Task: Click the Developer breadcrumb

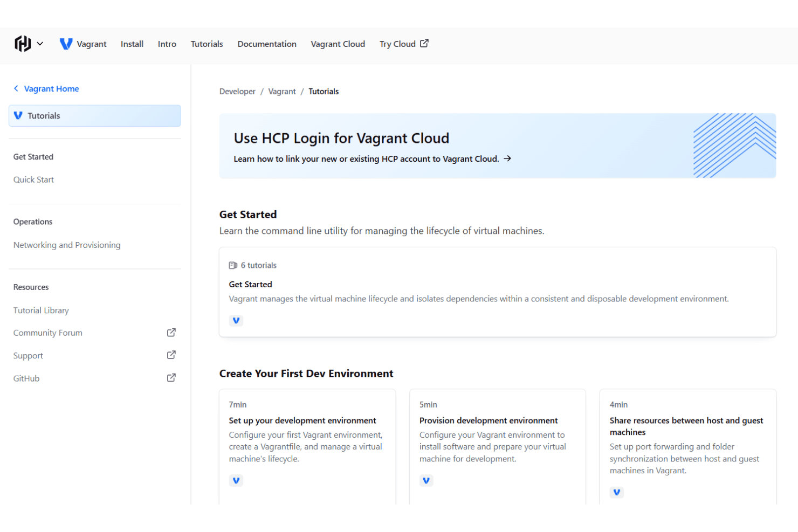Action: pyautogui.click(x=237, y=92)
